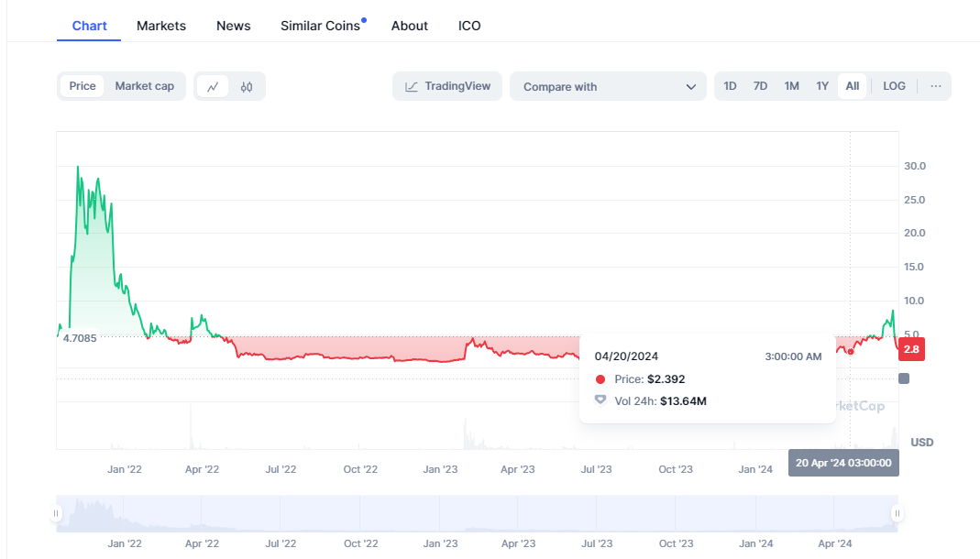Click the Jul '22 label on main axis

click(281, 469)
